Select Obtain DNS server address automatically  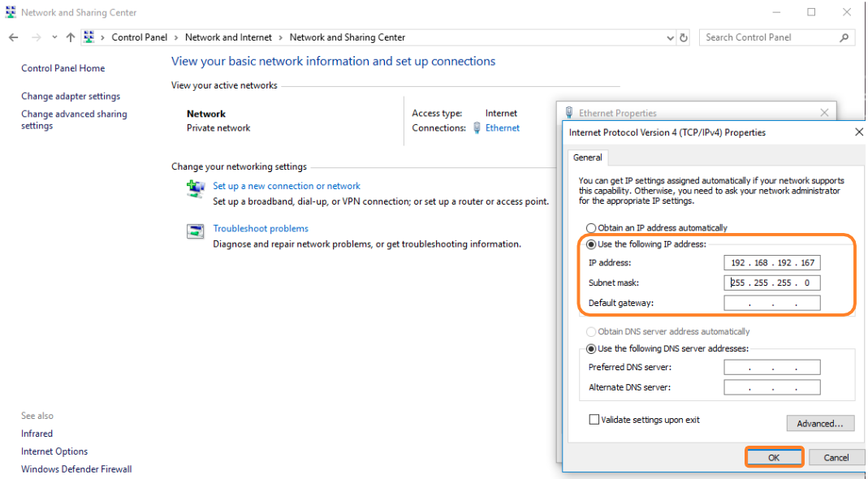(591, 332)
